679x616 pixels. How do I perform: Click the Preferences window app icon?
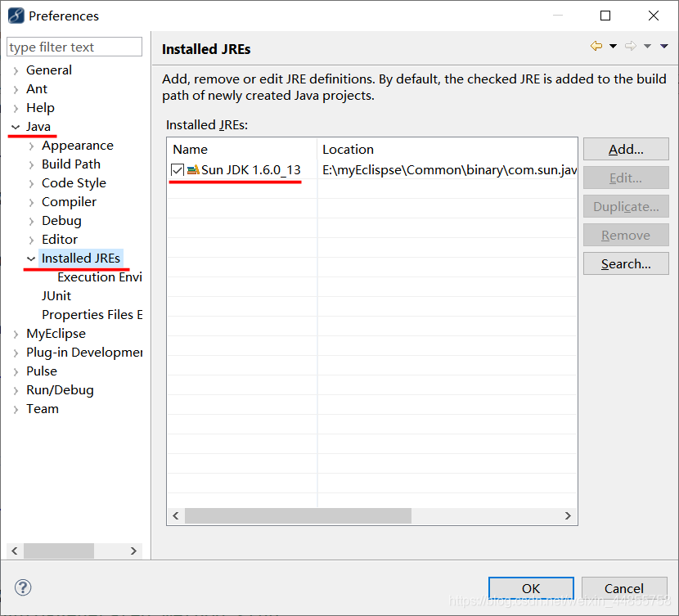[x=16, y=16]
